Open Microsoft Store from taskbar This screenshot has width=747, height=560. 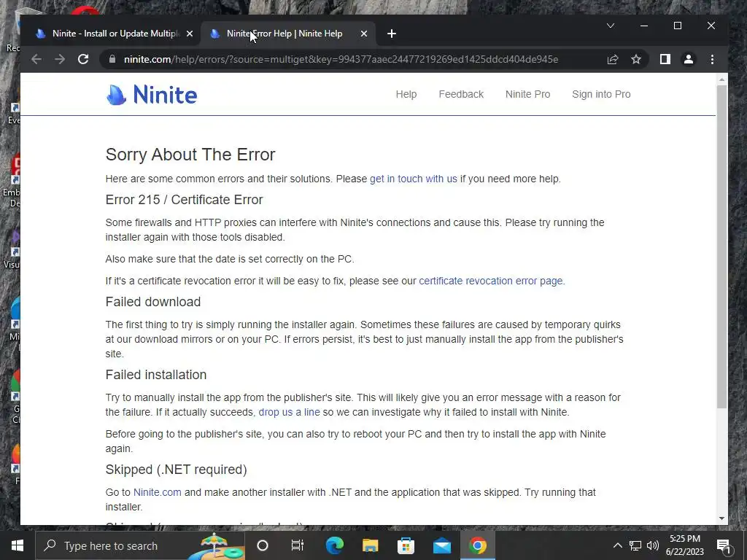coord(406,545)
